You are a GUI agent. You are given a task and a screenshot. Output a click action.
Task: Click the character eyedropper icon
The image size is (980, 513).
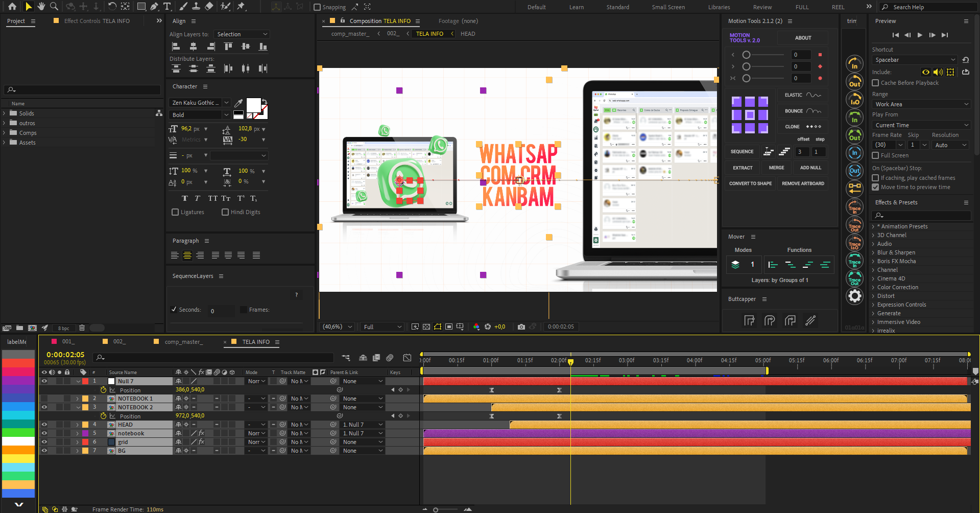pyautogui.click(x=238, y=103)
